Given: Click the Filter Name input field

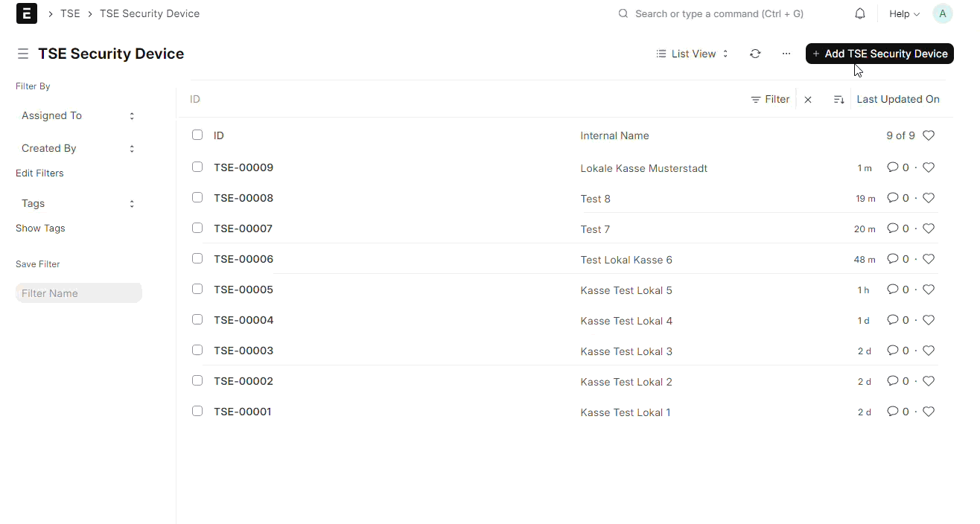Looking at the screenshot, I should click(79, 293).
